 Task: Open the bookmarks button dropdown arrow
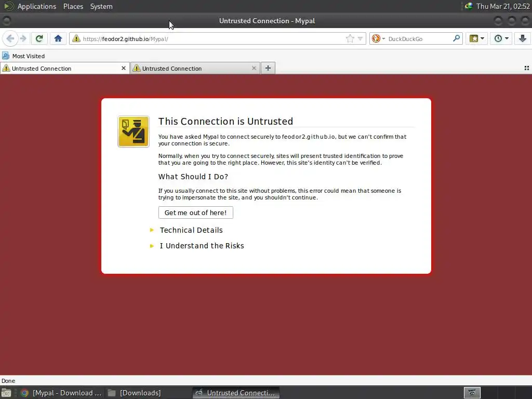click(x=483, y=38)
